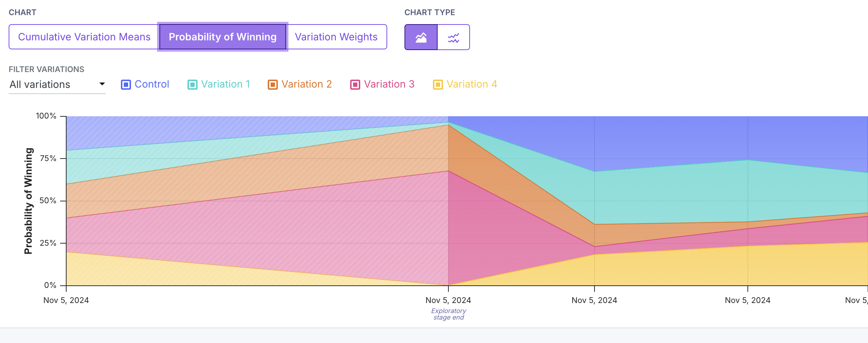This screenshot has height=343, width=868.
Task: Toggle the Control checkbox icon
Action: click(x=126, y=85)
